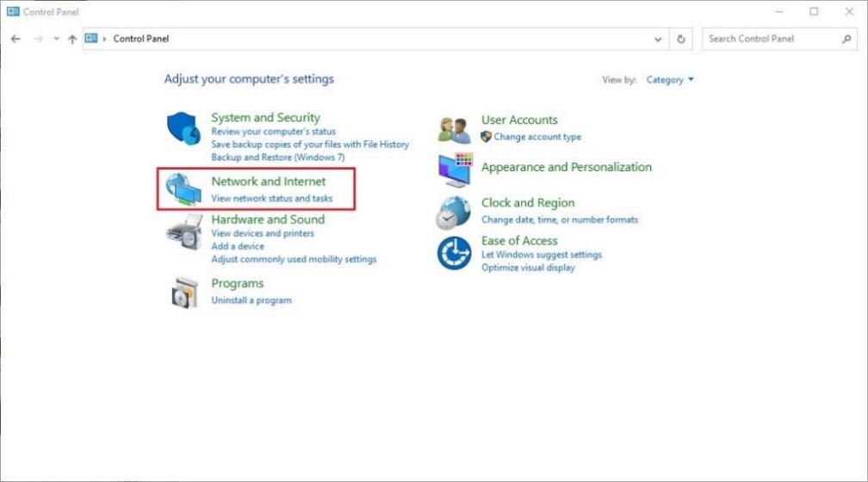Click the System and Security shield icon
868x482 pixels.
(x=183, y=129)
